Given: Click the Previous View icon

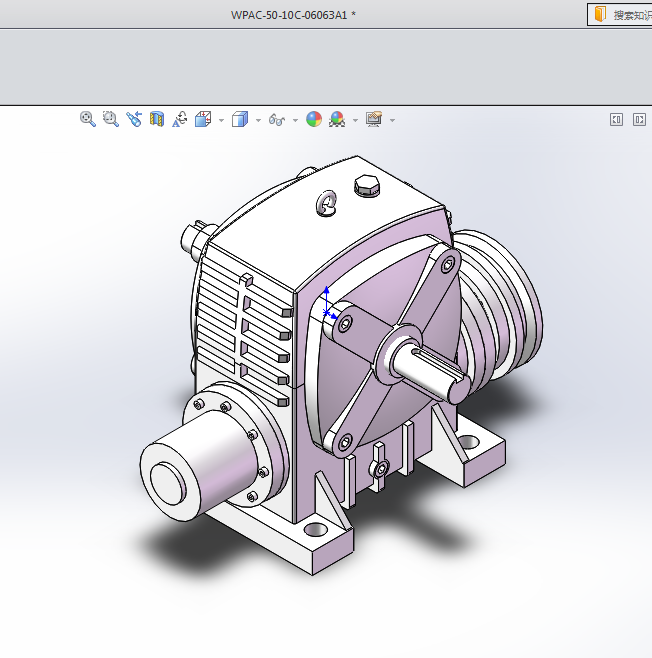Looking at the screenshot, I should [x=134, y=119].
